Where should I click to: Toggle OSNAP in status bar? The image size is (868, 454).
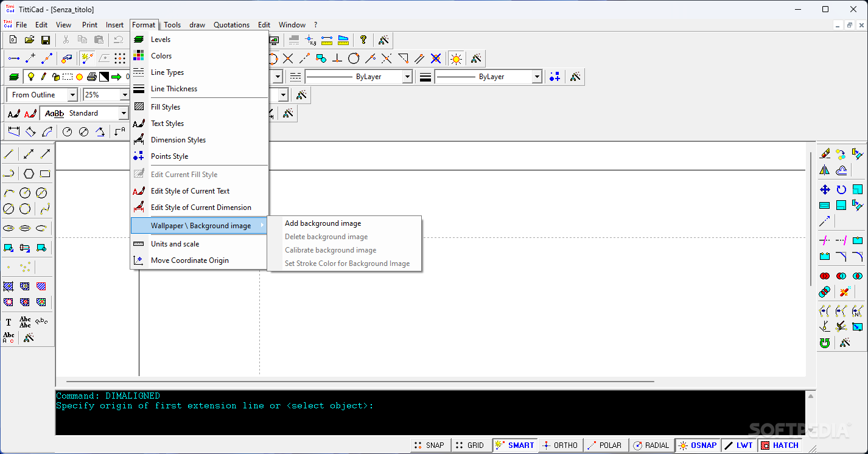click(698, 445)
